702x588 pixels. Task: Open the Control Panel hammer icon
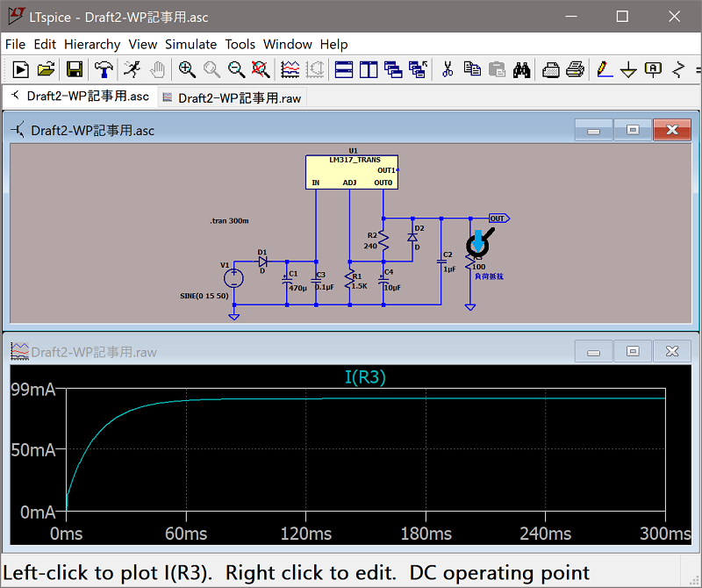coord(104,69)
